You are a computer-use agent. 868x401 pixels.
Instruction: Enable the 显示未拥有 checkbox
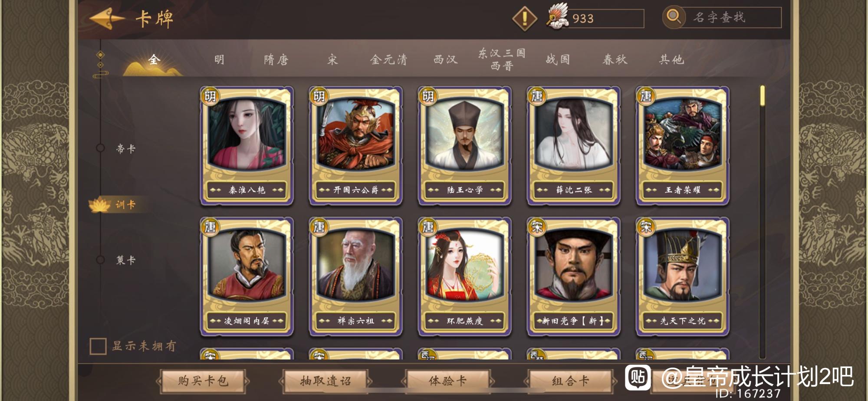98,346
